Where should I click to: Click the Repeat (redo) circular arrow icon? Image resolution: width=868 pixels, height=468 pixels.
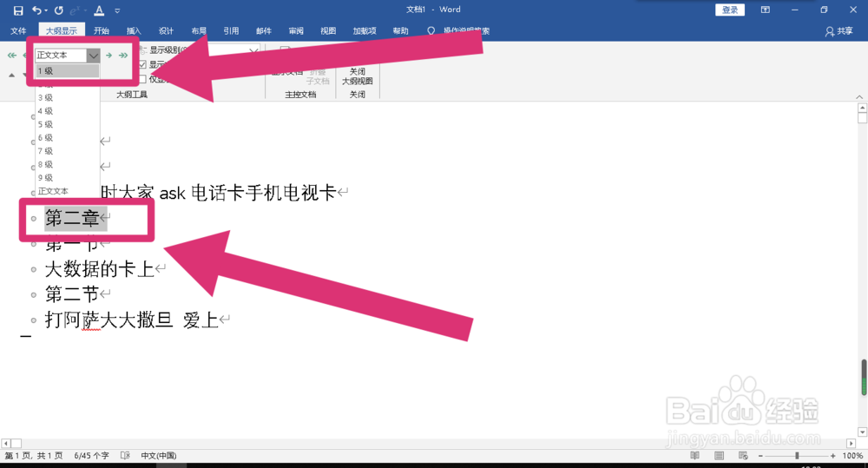[59, 10]
